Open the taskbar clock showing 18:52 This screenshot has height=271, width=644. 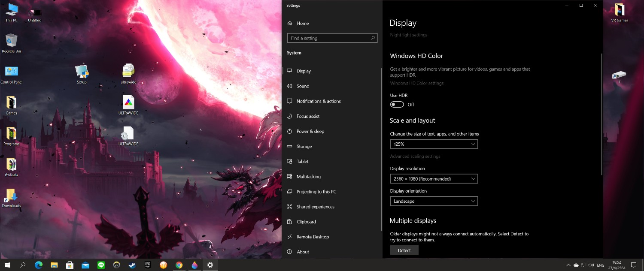point(617,265)
